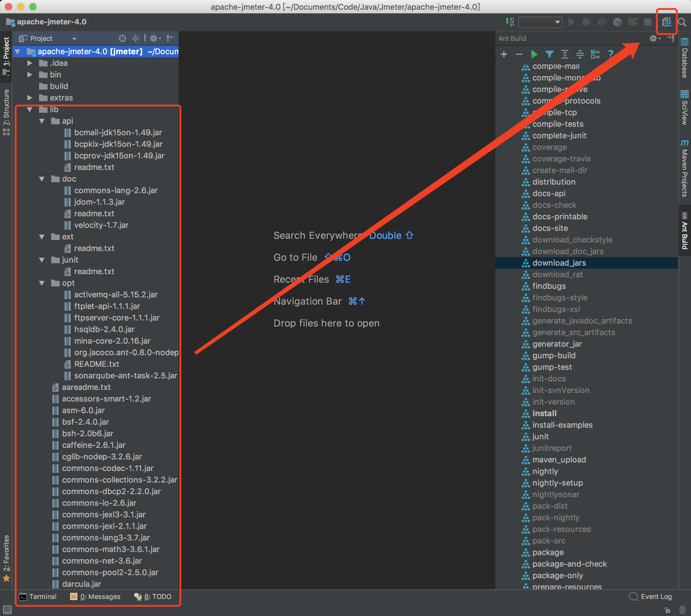Click the Make Project build icon

pos(510,22)
